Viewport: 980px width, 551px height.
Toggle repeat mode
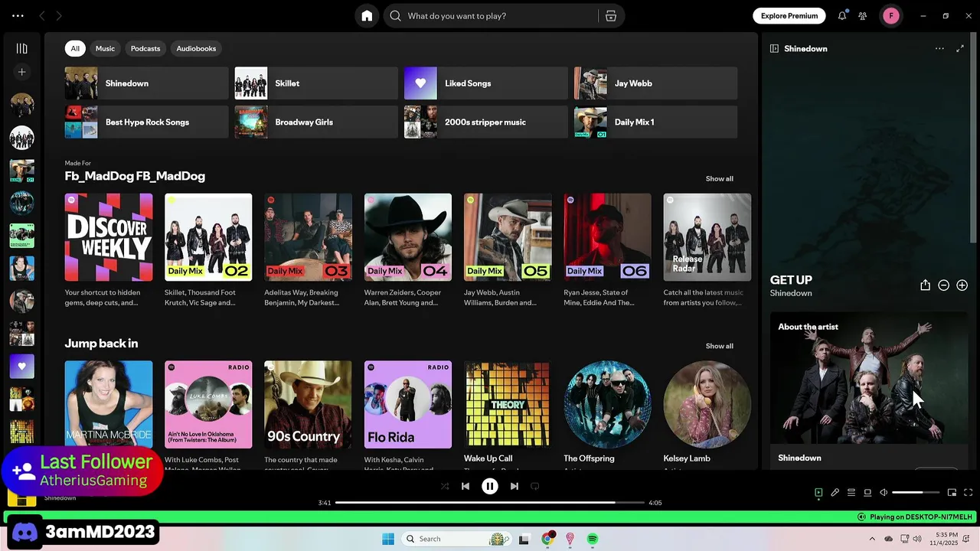[535, 486]
